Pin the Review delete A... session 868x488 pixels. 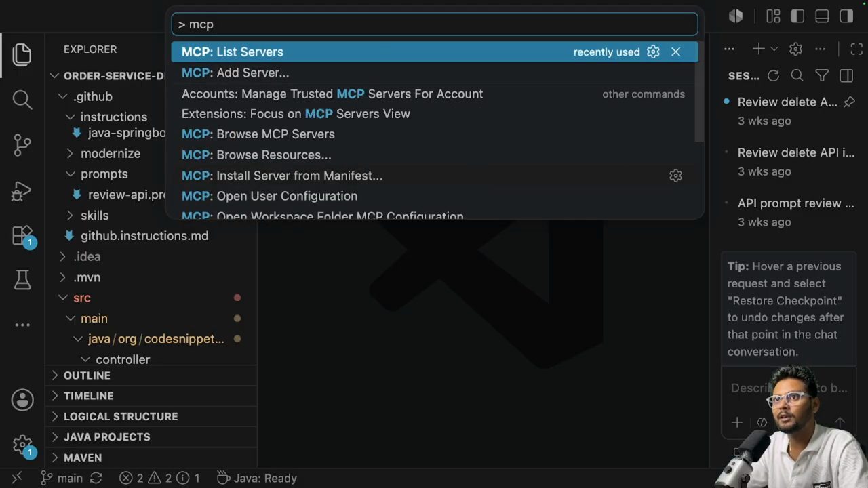coord(849,102)
